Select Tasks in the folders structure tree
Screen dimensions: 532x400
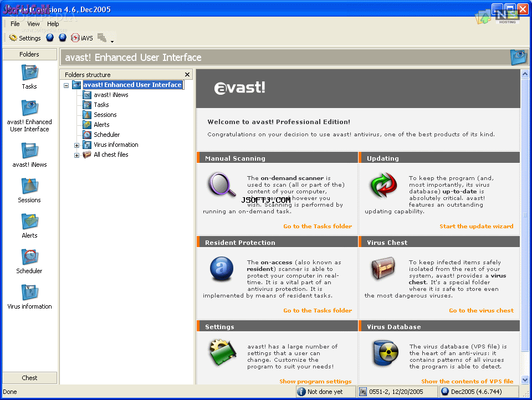(101, 105)
